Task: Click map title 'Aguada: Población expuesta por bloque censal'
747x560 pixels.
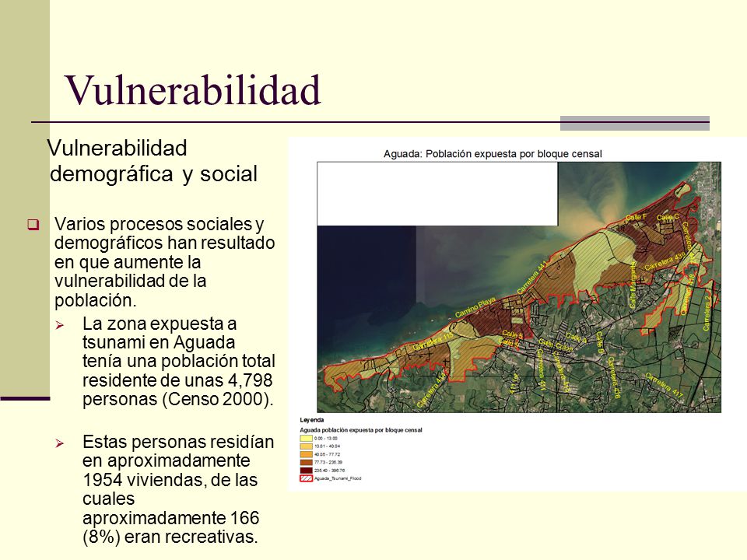Action: point(493,154)
